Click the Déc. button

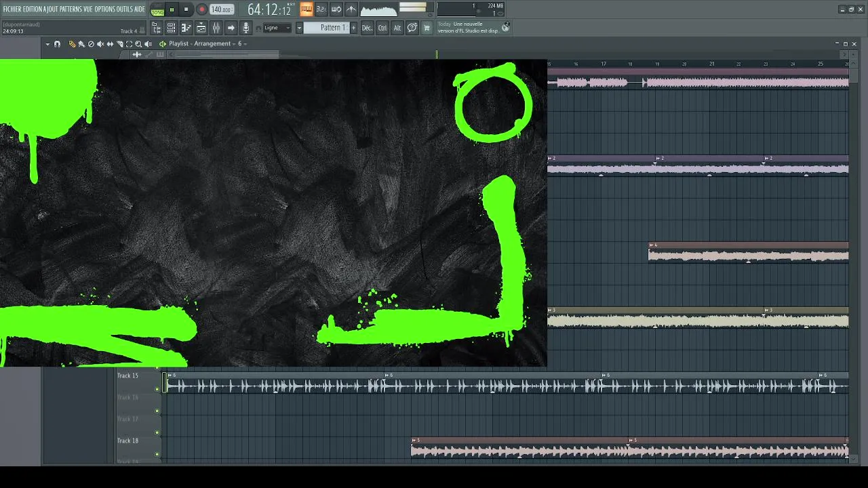(x=367, y=28)
